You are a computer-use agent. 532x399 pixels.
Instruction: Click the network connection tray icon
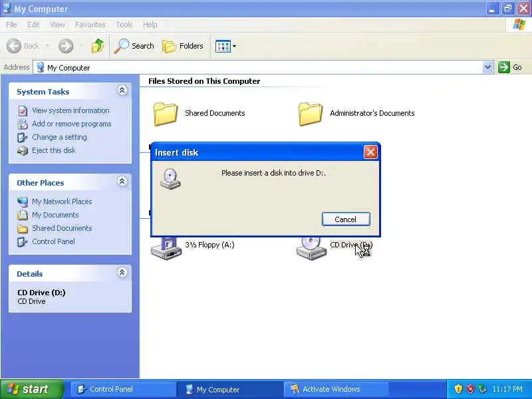coord(482,389)
